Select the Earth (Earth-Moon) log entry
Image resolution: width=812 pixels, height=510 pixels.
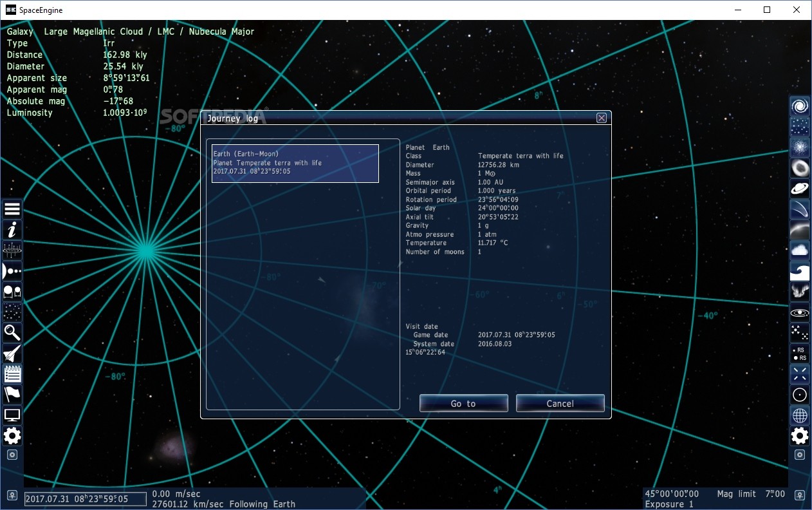point(295,164)
